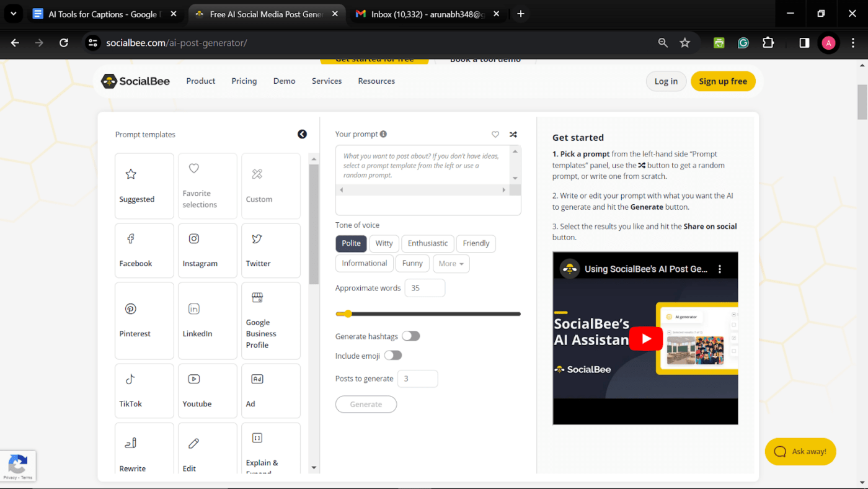Viewport: 868px width, 489px height.
Task: Open the Ask away! chat button
Action: [800, 451]
